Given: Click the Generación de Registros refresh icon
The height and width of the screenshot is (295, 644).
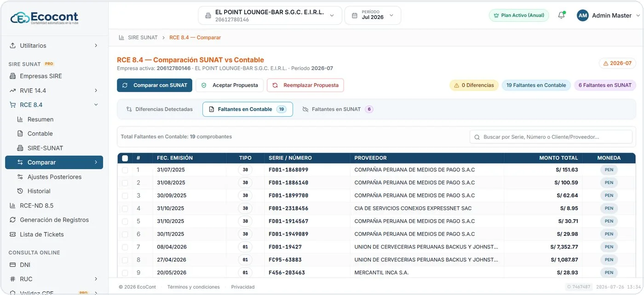Looking at the screenshot, I should pos(12,220).
